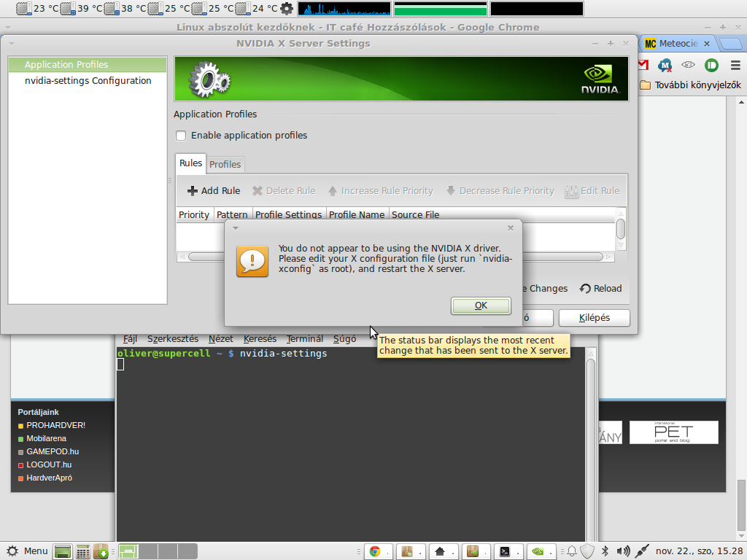This screenshot has height=560, width=747.
Task: Open a new Chrome tab
Action: coord(730,44)
